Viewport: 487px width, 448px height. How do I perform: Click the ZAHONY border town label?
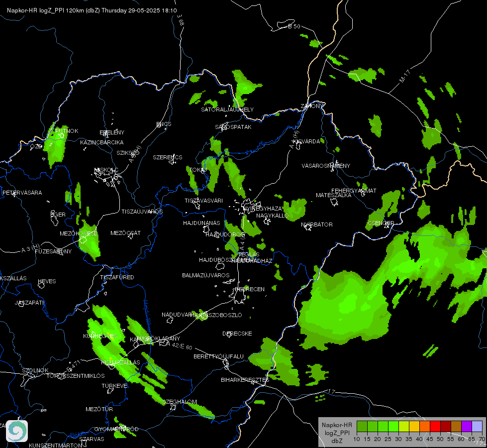[312, 106]
